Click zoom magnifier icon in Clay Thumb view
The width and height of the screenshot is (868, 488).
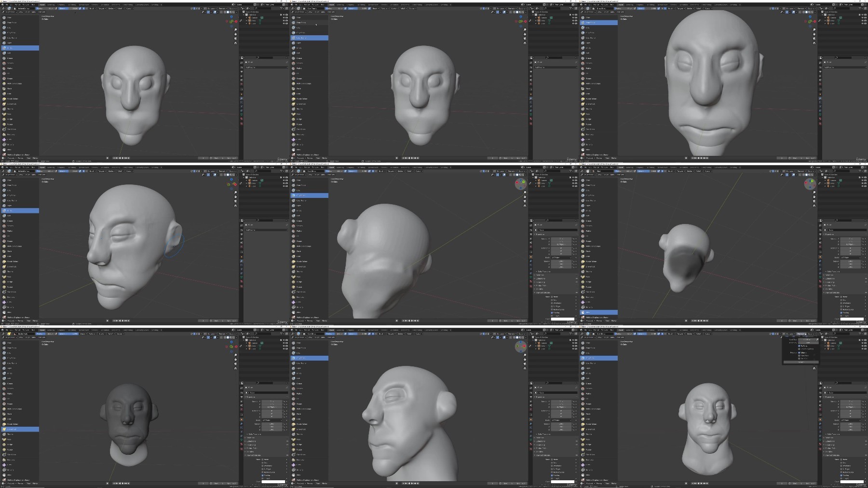(x=525, y=29)
